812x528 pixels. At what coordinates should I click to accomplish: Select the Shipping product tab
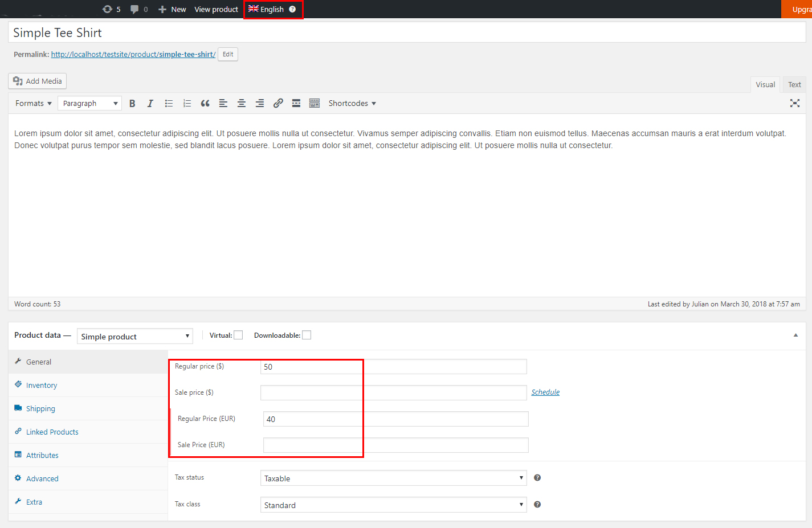tap(88, 408)
